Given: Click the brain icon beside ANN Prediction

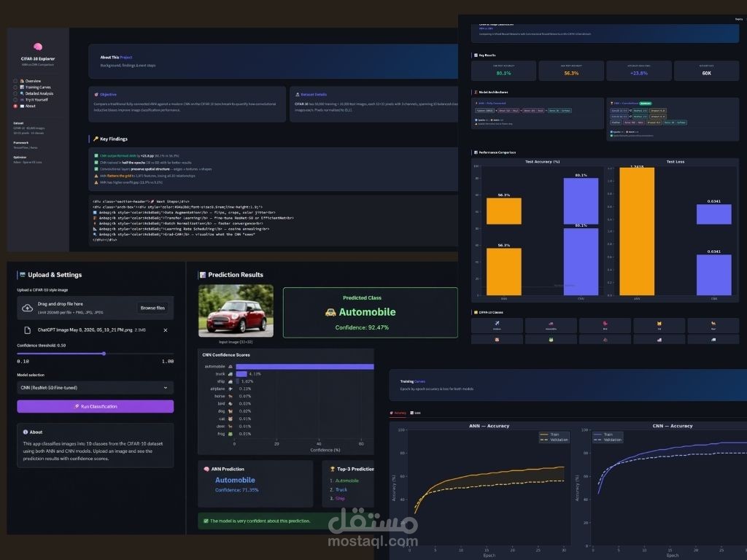Looking at the screenshot, I should 206,469.
